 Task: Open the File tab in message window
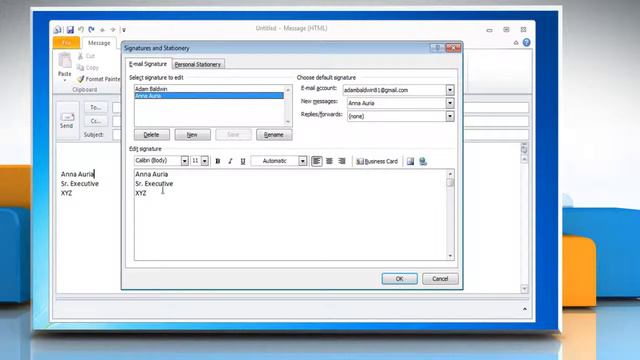[67, 42]
